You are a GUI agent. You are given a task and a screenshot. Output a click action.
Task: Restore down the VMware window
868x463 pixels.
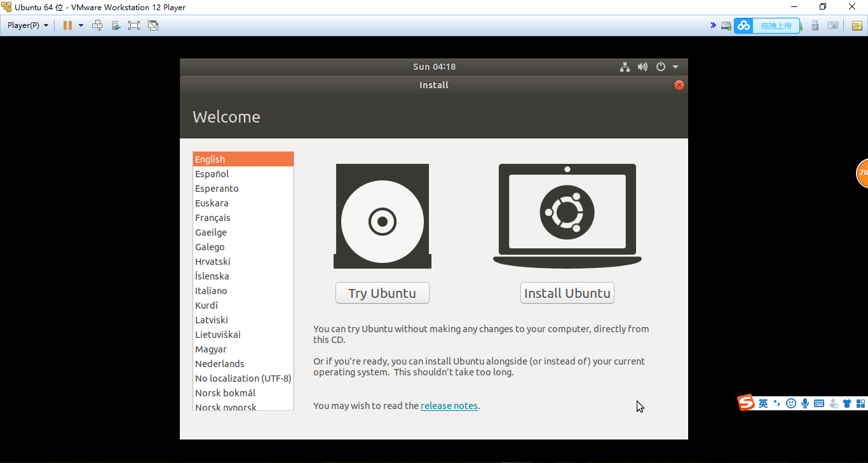point(823,7)
